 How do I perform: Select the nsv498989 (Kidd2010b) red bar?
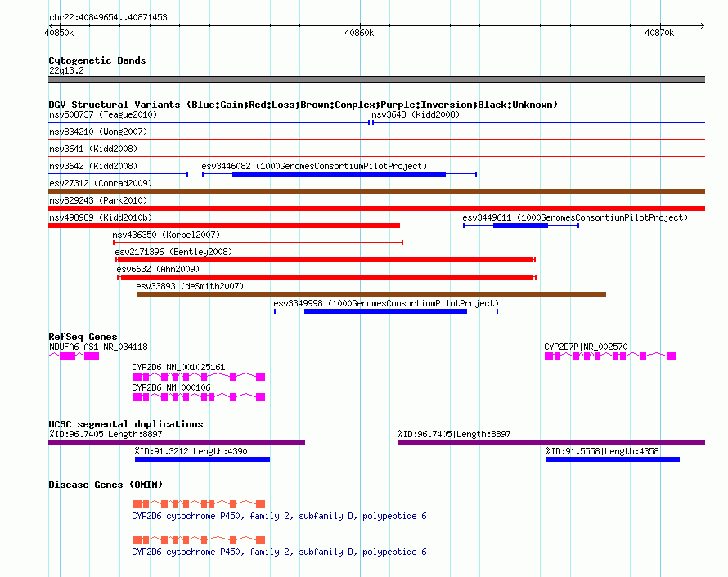pyautogui.click(x=224, y=226)
